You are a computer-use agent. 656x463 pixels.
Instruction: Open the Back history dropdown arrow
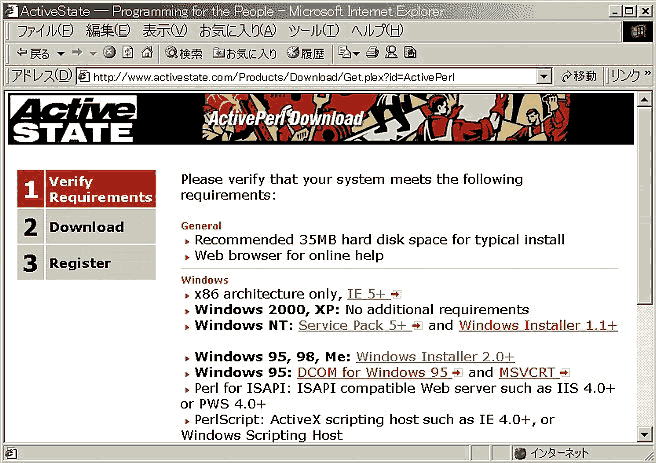(x=61, y=54)
